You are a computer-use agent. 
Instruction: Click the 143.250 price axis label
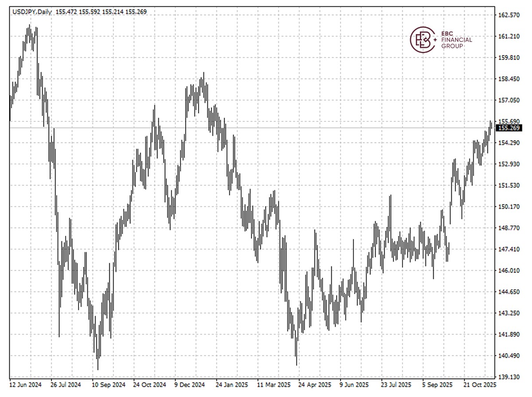click(509, 313)
